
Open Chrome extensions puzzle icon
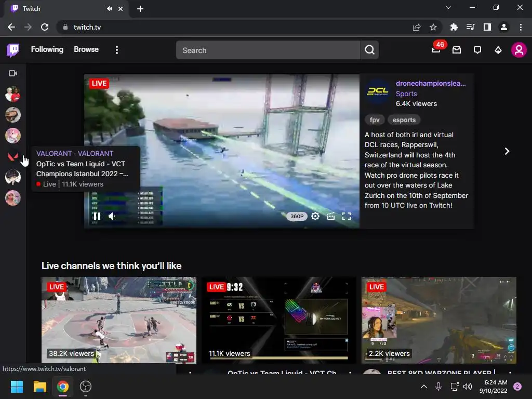coord(454,27)
